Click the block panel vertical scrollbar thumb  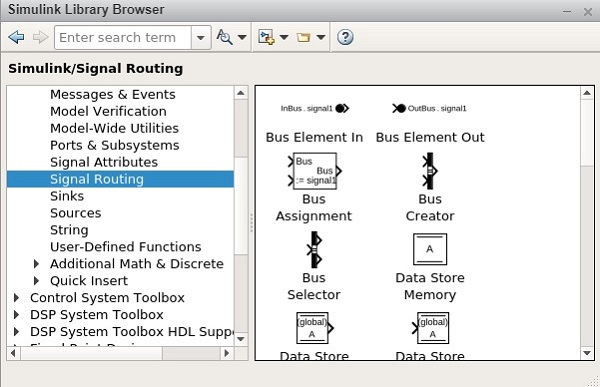(x=587, y=133)
